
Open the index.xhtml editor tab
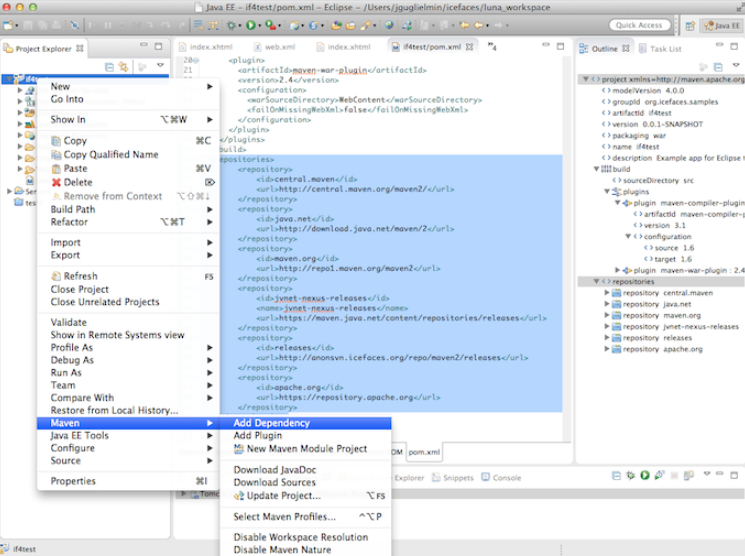tap(210, 47)
